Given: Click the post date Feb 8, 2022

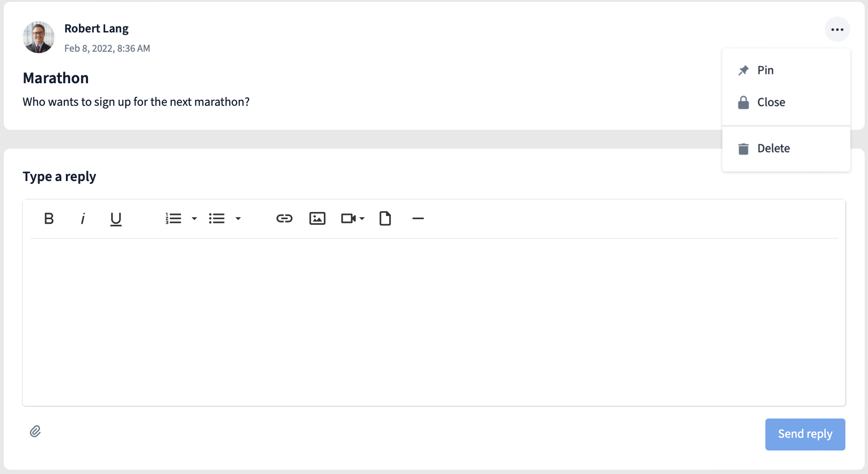Looking at the screenshot, I should point(107,48).
